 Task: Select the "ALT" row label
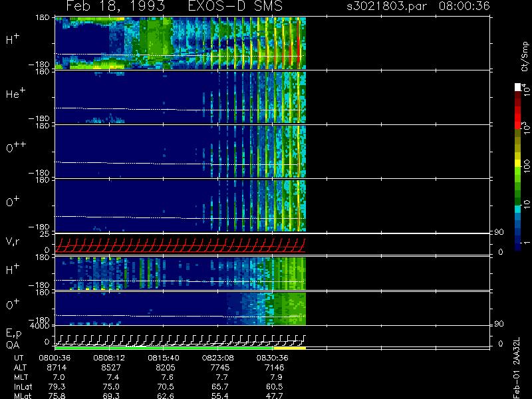click(20, 368)
